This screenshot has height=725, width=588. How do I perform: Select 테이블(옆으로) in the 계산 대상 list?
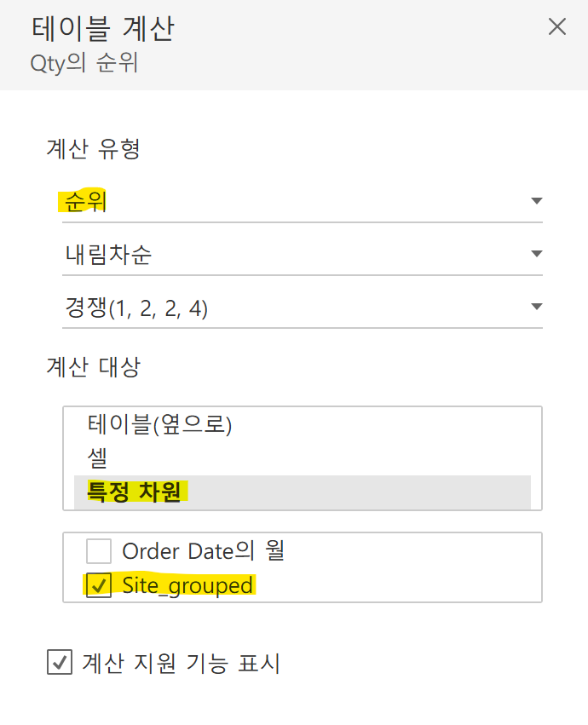[x=159, y=424]
